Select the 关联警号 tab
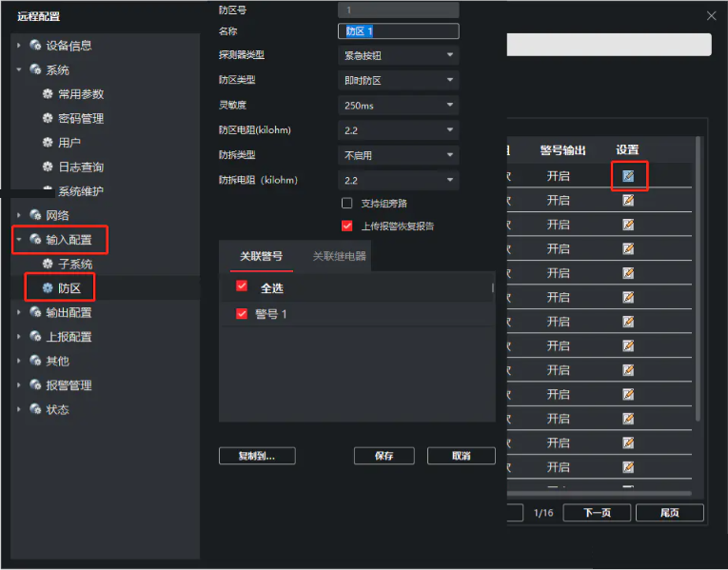 point(261,256)
